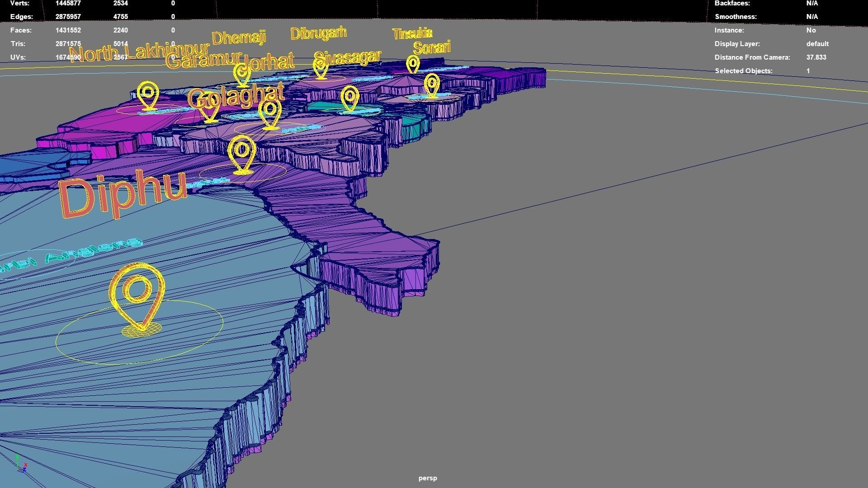The width and height of the screenshot is (868, 488).
Task: Click the North Lakhimpur text label
Action: (138, 52)
